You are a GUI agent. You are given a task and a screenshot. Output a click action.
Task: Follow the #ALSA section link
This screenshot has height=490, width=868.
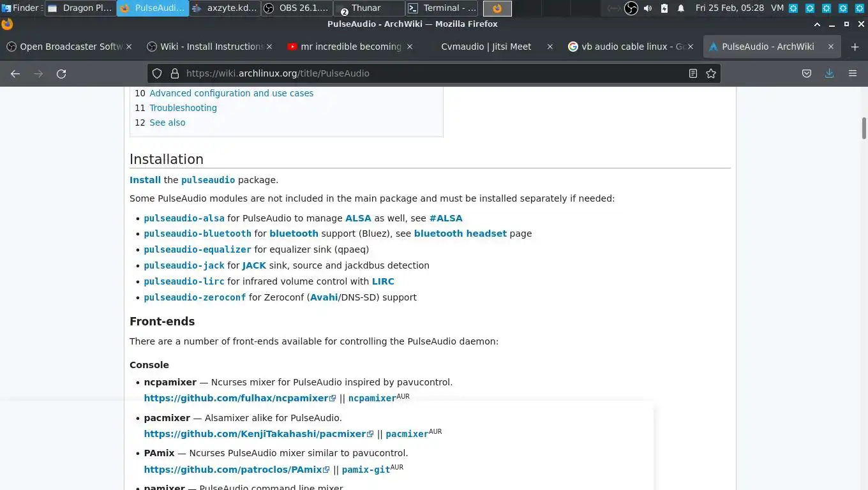pos(445,218)
